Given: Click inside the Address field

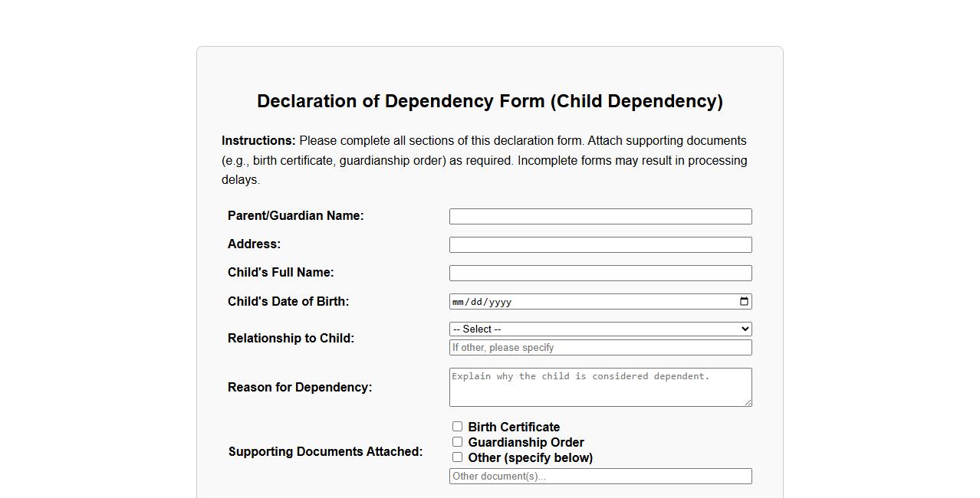Looking at the screenshot, I should pos(600,244).
